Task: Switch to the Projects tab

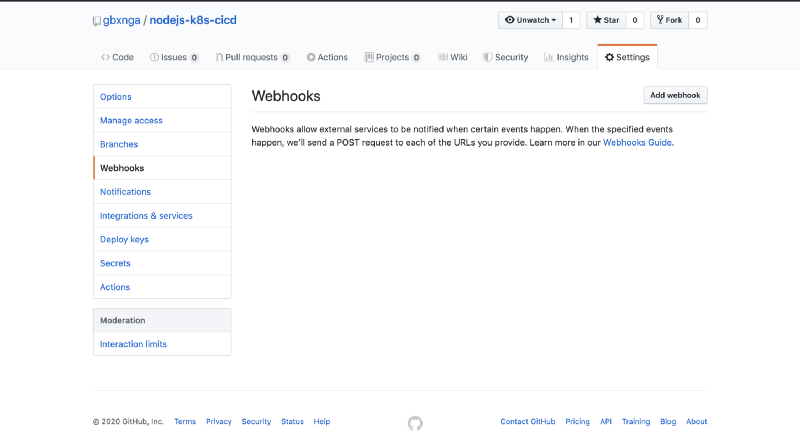Action: pyautogui.click(x=392, y=57)
